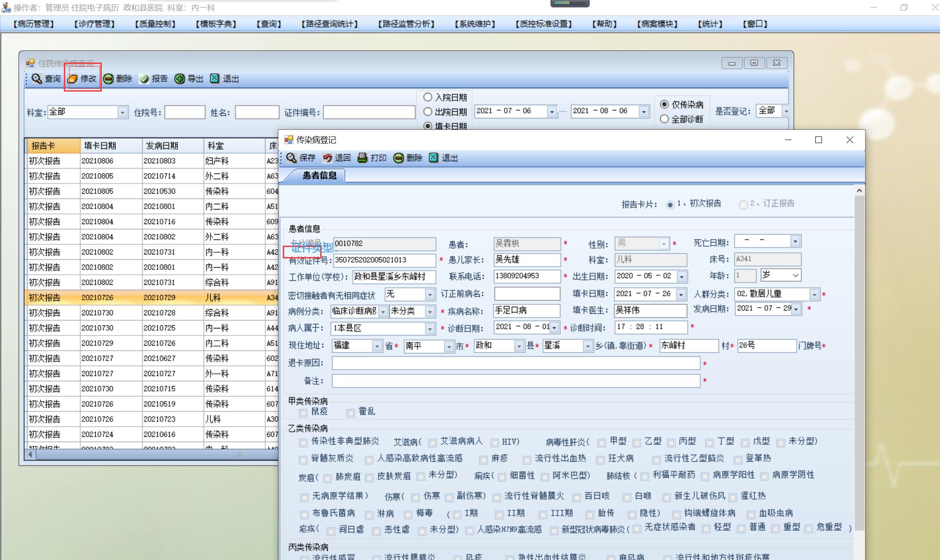
Task: Click the 打印 printer icon
Action: click(x=362, y=158)
